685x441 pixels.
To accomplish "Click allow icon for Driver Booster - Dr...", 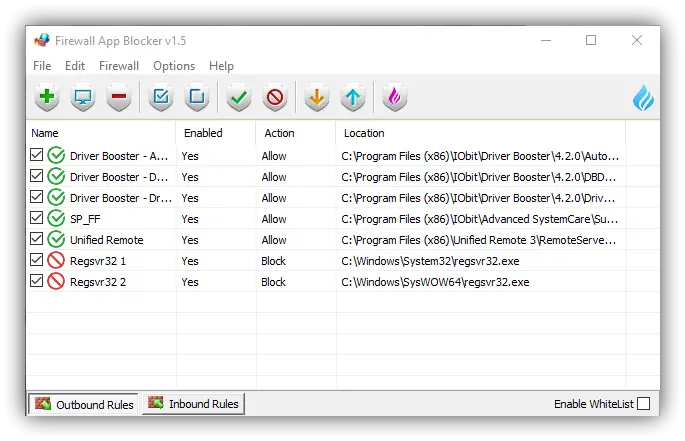I will [x=56, y=197].
